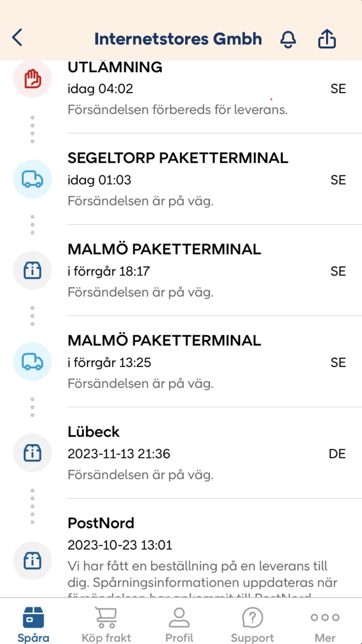The image size is (362, 644).
Task: Tap the Internetstores Gmbh title
Action: coord(178,39)
